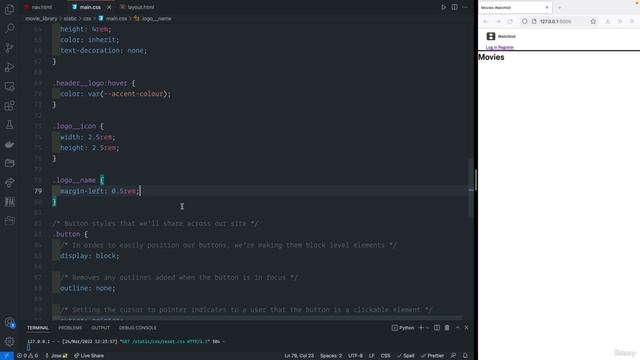
Task: Click the editor vertical scrollbar thumb
Action: point(471,188)
